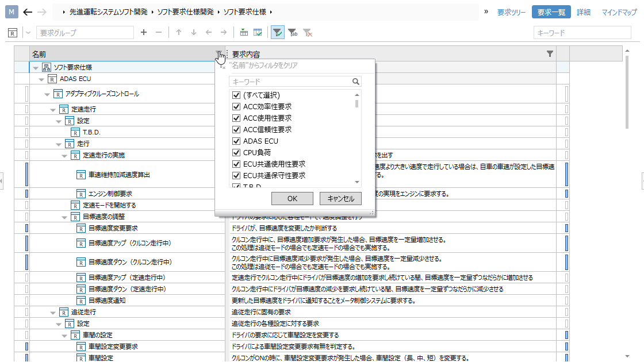The height and width of the screenshot is (362, 644).
Task: Confirm filter with OK button
Action: pyautogui.click(x=292, y=199)
